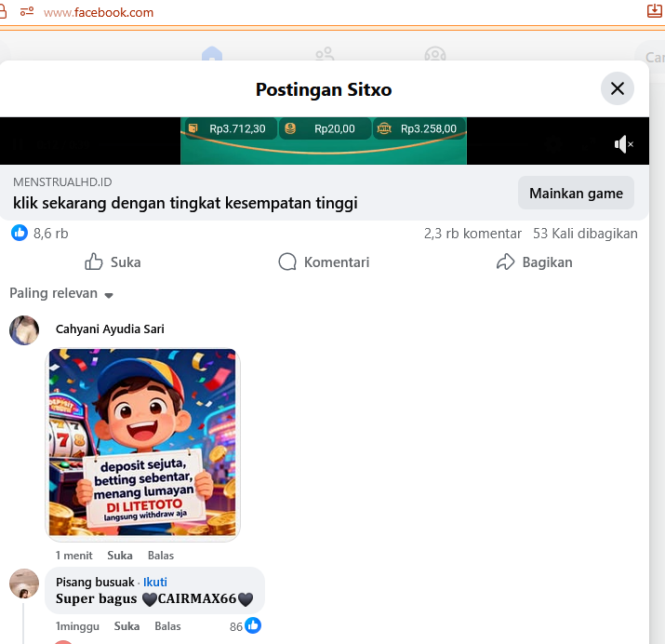Screen dimensions: 665x644
Task: Open the Friends tab icon
Action: (325, 54)
